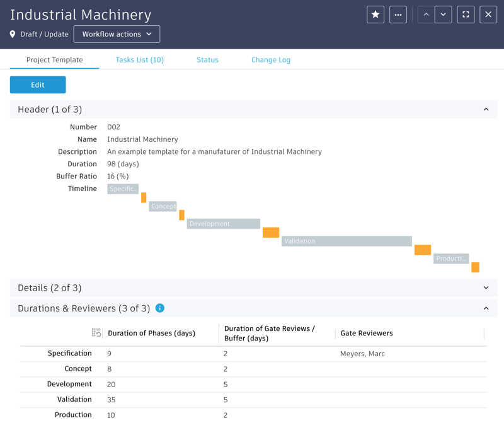Click the Meyers, Marc reviewer cell
The width and height of the screenshot is (504, 423).
pos(362,354)
